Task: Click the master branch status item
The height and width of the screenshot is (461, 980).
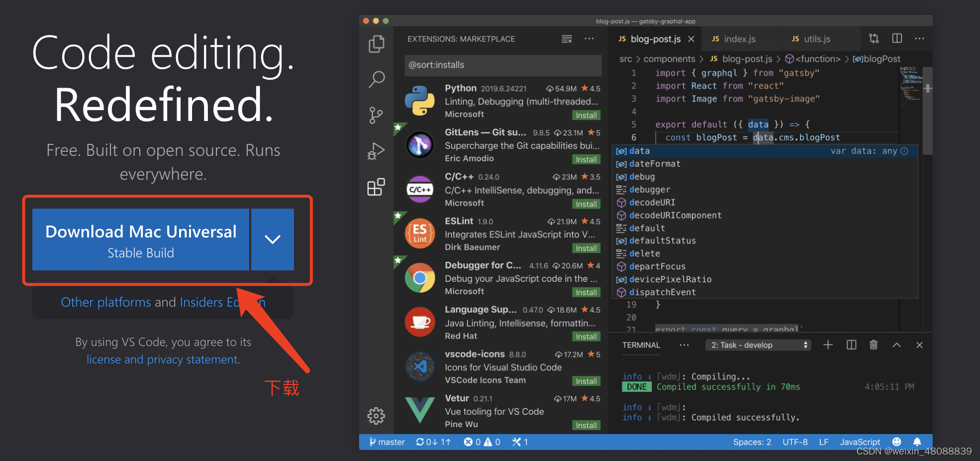Action: pos(387,442)
